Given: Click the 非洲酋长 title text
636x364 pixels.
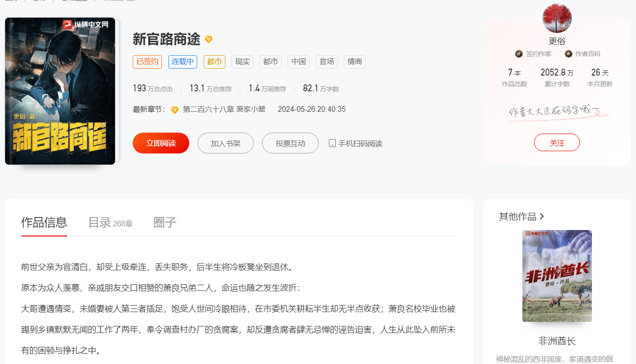Looking at the screenshot, I should click(x=557, y=341).
